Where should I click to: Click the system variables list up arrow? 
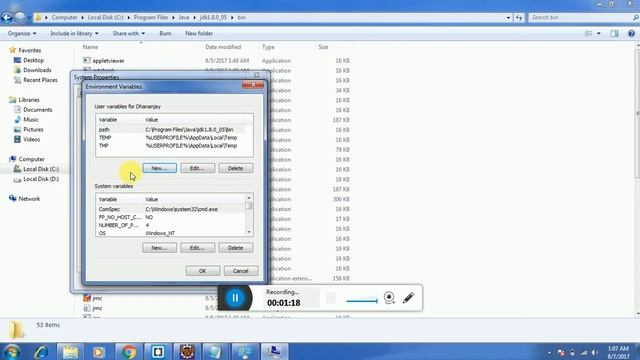[249, 198]
